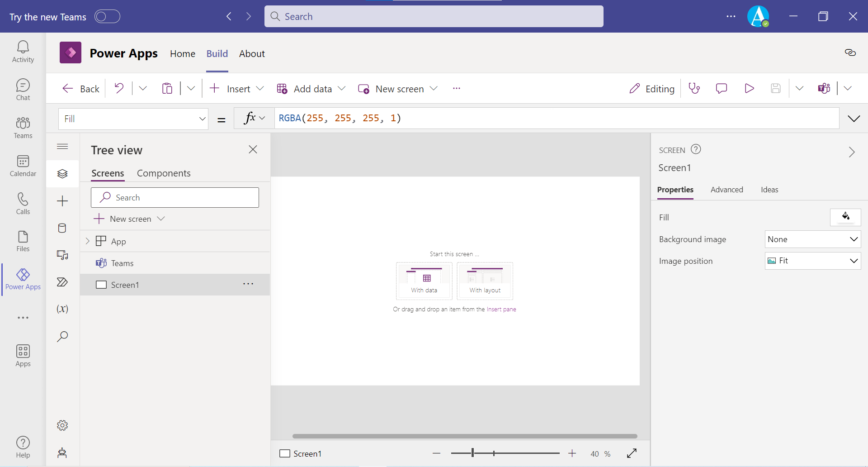Image resolution: width=868 pixels, height=467 pixels.
Task: Click the Insert pane link below the canvas
Action: pyautogui.click(x=501, y=309)
